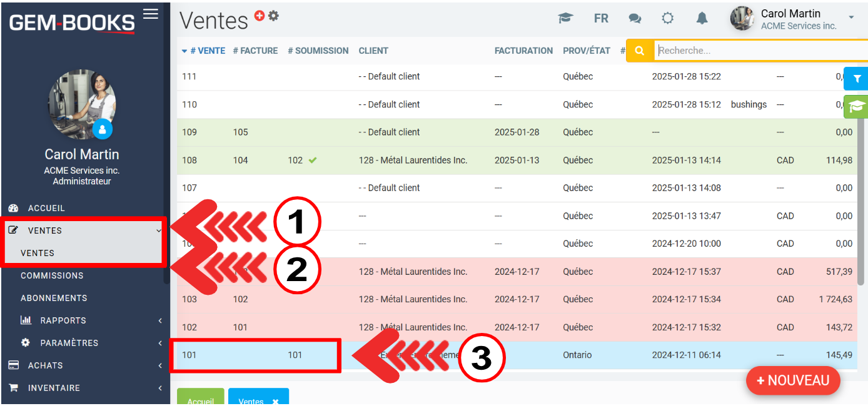Click the hamburger menu icon
The width and height of the screenshot is (868, 406).
tap(151, 14)
